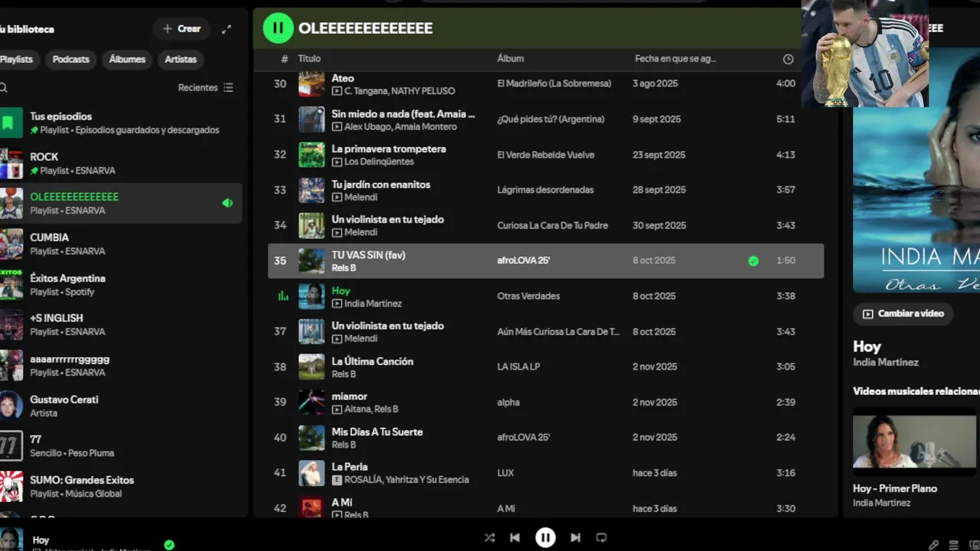
Task: Pause playback in the bottom player bar
Action: pyautogui.click(x=545, y=538)
